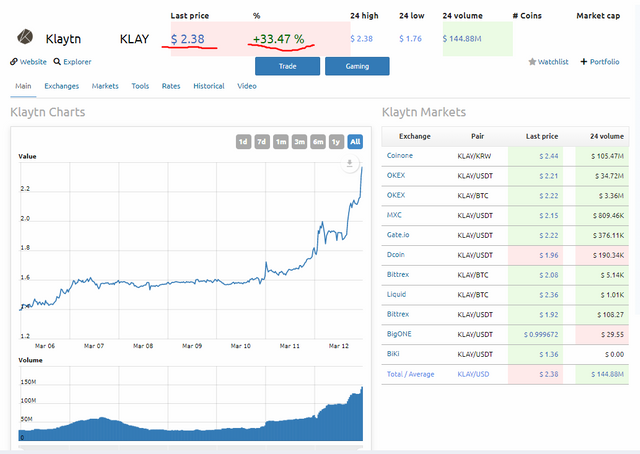Click the blue Trade button

click(x=287, y=66)
